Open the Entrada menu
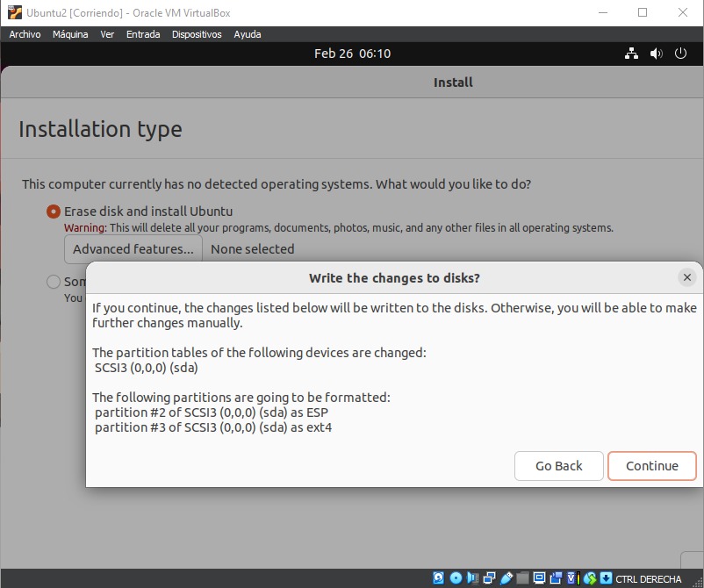The width and height of the screenshot is (704, 588). [143, 34]
